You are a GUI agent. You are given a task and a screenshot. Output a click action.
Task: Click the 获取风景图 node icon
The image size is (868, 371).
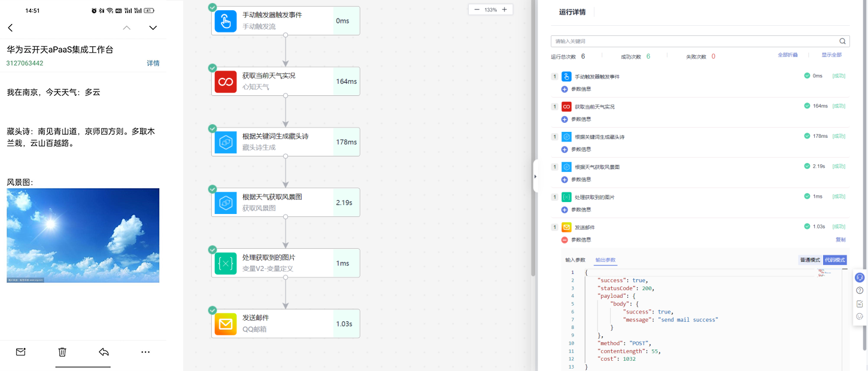tap(224, 202)
